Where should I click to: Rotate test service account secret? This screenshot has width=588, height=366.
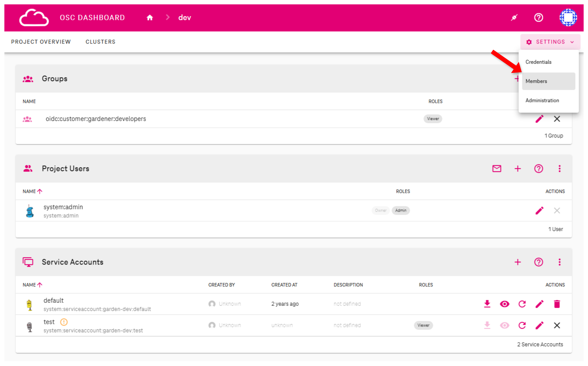click(522, 325)
